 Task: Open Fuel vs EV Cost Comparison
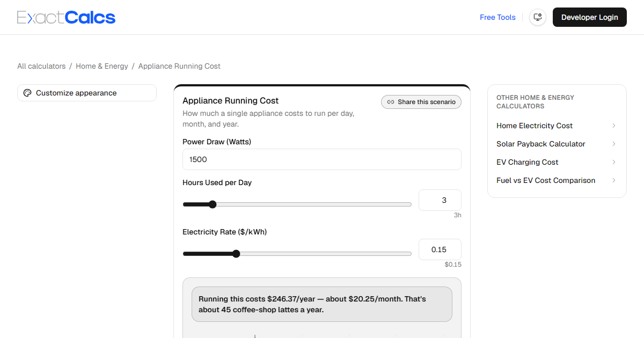(557, 180)
